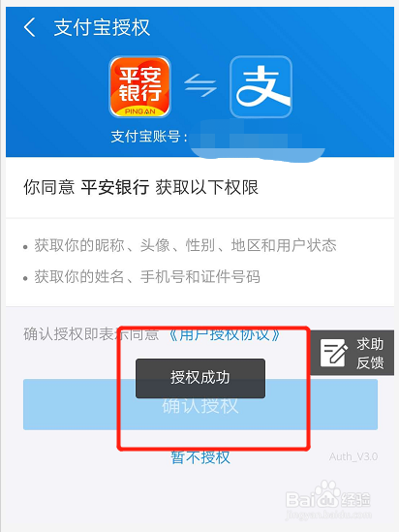Image resolution: width=399 pixels, height=532 pixels.
Task: Click the Ping An Bank app logo
Action: pyautogui.click(x=139, y=87)
